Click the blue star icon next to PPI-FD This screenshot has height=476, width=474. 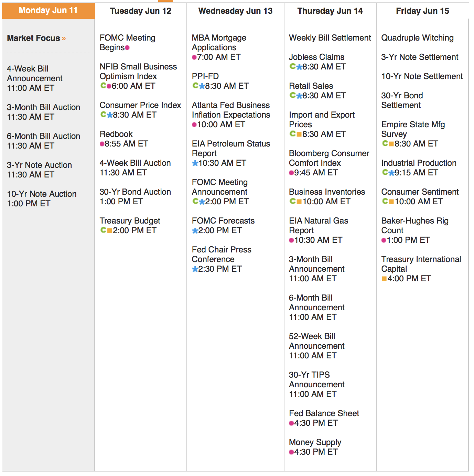[202, 86]
